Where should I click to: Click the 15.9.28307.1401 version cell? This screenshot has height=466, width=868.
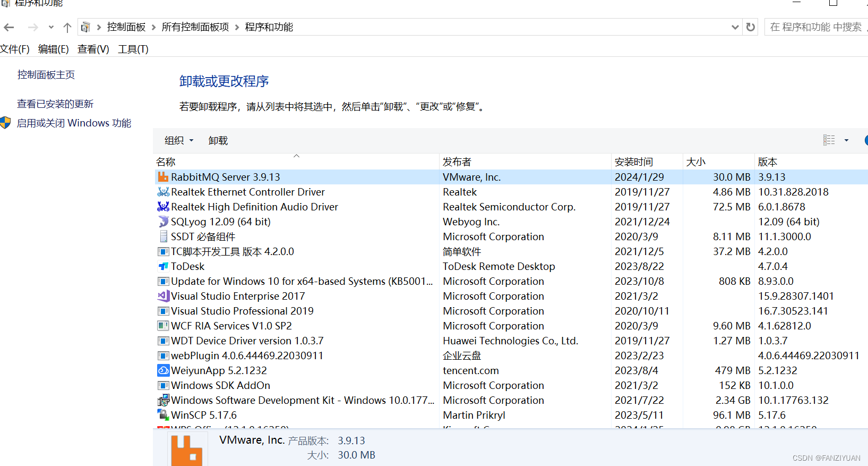[x=796, y=296]
